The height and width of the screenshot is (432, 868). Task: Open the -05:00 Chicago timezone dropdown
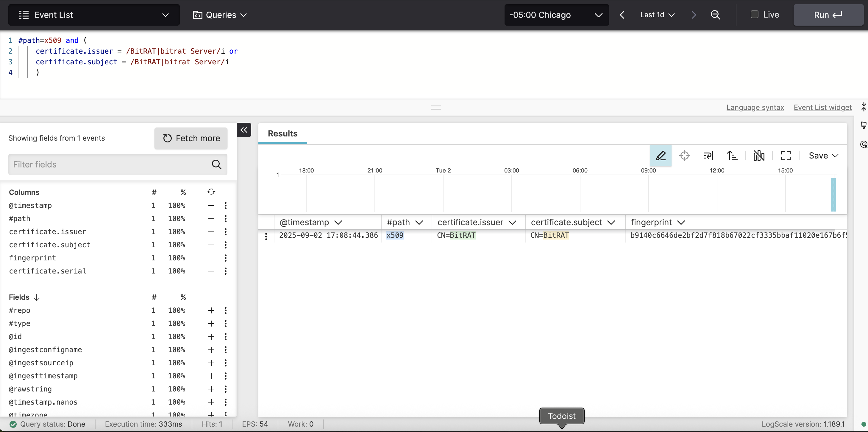click(x=556, y=15)
